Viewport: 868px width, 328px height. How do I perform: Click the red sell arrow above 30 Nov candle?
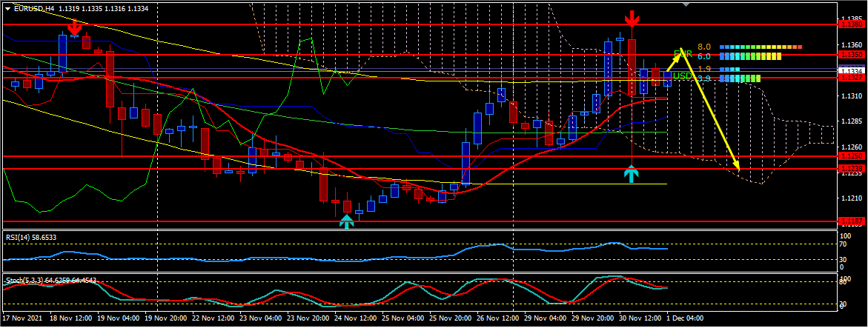pyautogui.click(x=632, y=19)
